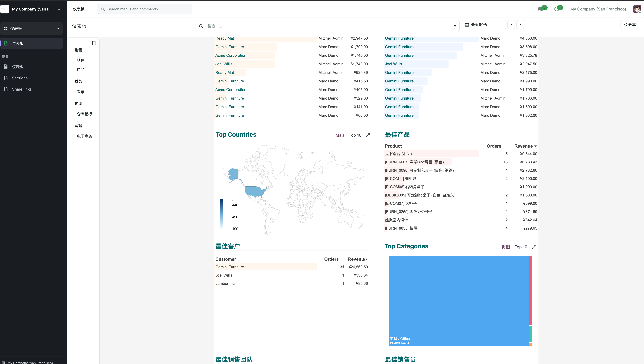Click the 仪表板 document icon under 配置
Screen dimensions: 644x364
point(6,67)
